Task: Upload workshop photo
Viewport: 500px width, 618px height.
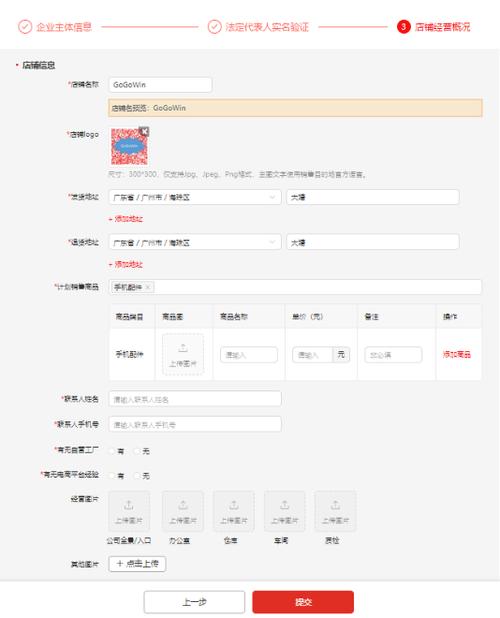Action: pyautogui.click(x=284, y=511)
